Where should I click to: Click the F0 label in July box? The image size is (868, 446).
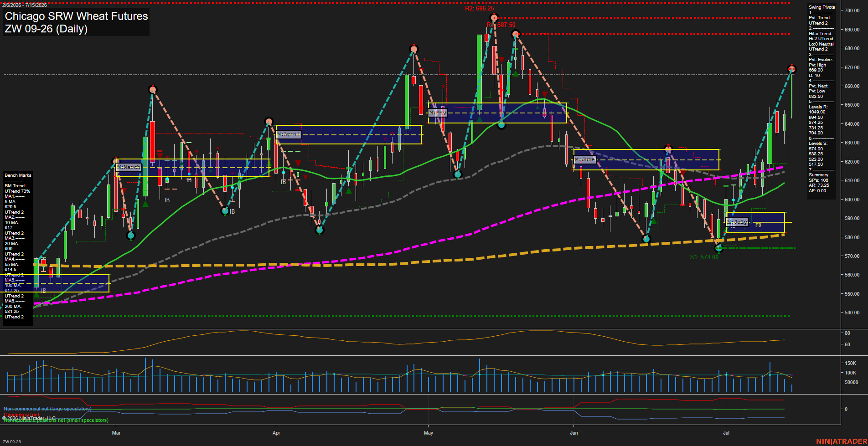pyautogui.click(x=758, y=225)
